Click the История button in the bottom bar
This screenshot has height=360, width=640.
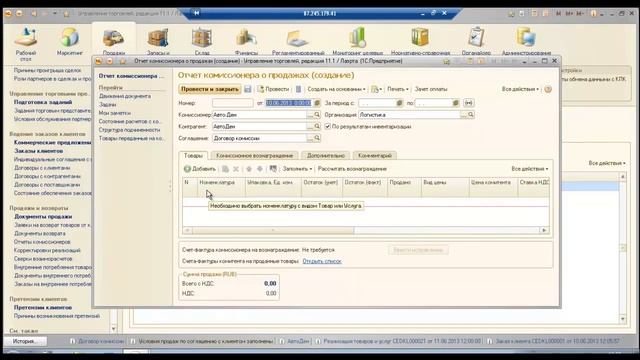25,341
